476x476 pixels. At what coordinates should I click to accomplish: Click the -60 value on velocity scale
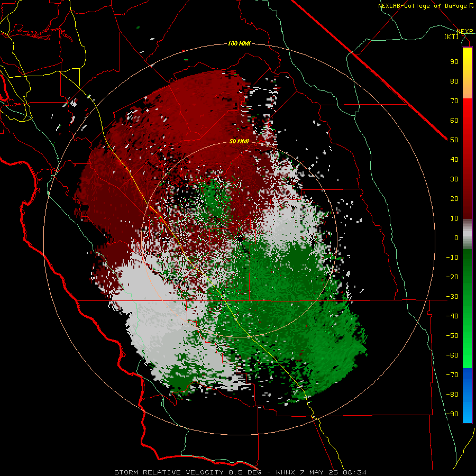452,355
